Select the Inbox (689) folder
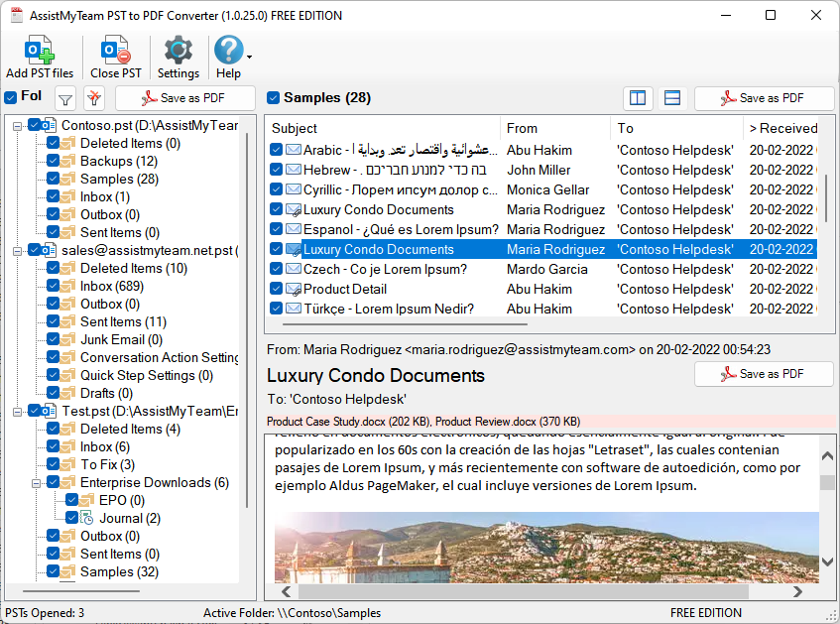Viewport: 840px width, 624px height. tap(109, 286)
